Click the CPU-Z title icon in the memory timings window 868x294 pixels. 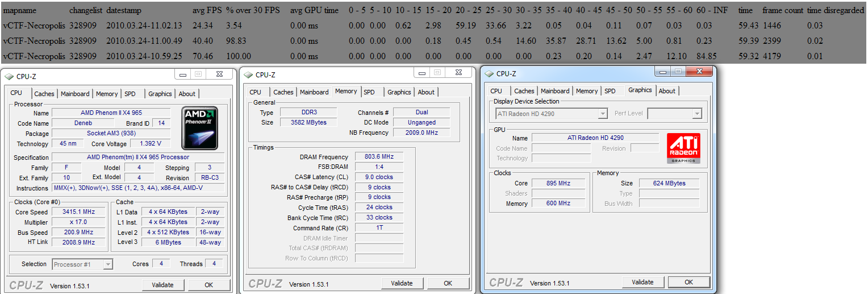coord(248,75)
